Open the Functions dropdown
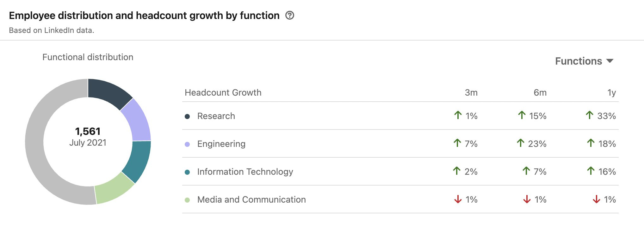Image resolution: width=644 pixels, height=233 pixels. tap(584, 61)
